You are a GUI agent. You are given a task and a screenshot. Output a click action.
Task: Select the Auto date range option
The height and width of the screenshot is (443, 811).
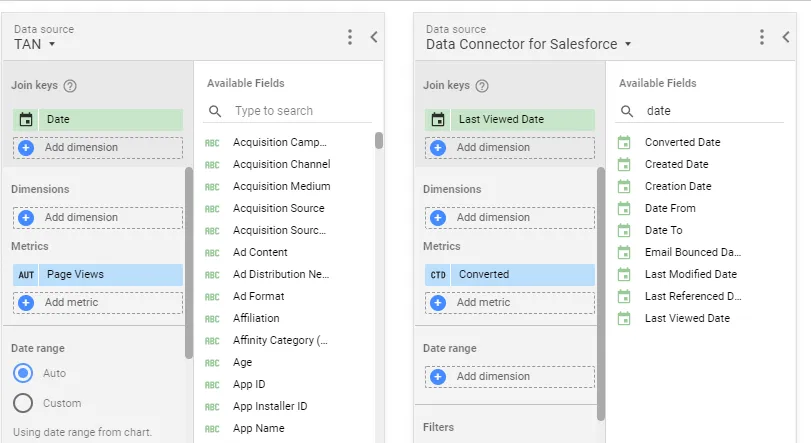pos(23,373)
